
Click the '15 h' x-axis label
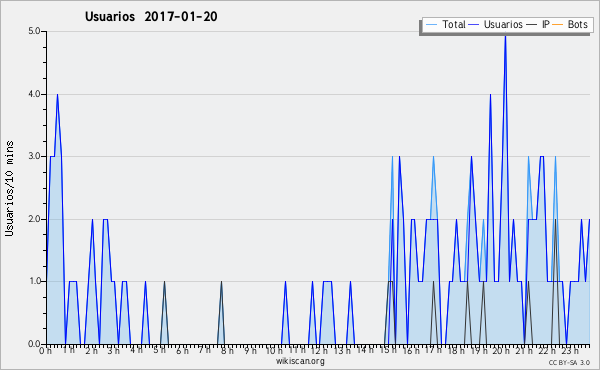[x=388, y=350]
